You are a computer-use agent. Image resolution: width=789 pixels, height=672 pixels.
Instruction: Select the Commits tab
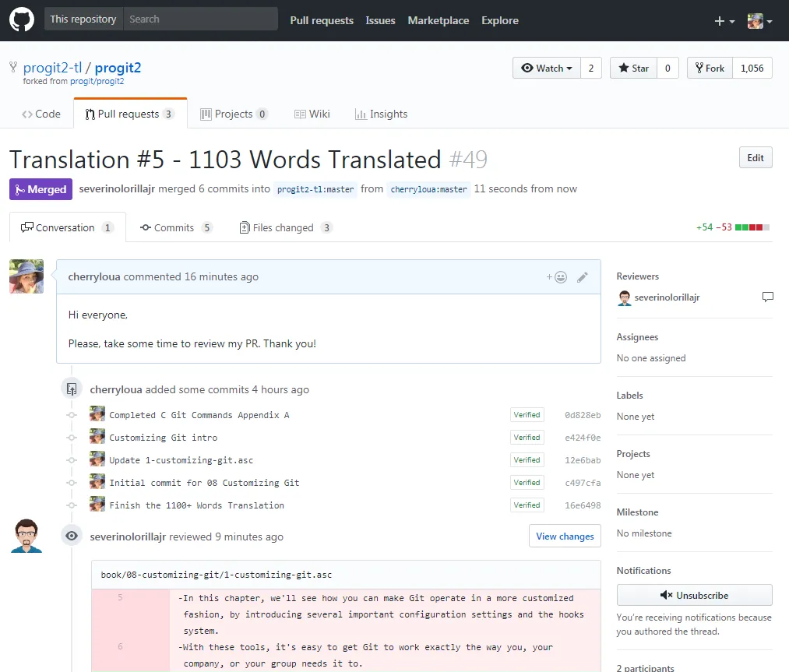175,227
